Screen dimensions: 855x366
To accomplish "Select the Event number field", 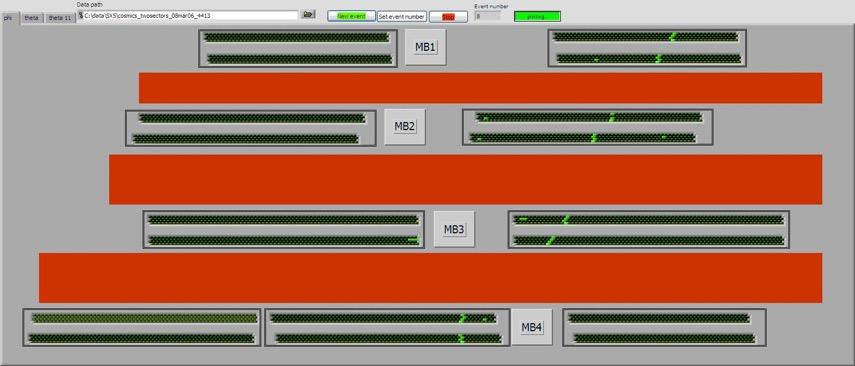I will [x=487, y=16].
